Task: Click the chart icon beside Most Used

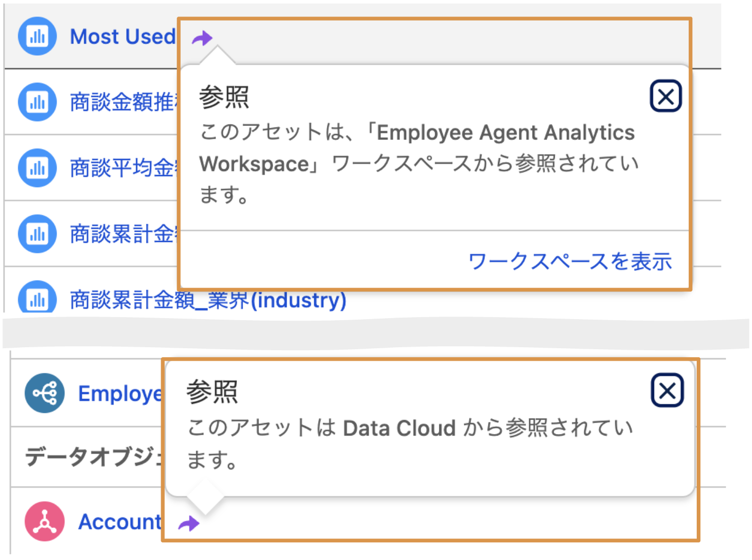Action: tap(37, 36)
